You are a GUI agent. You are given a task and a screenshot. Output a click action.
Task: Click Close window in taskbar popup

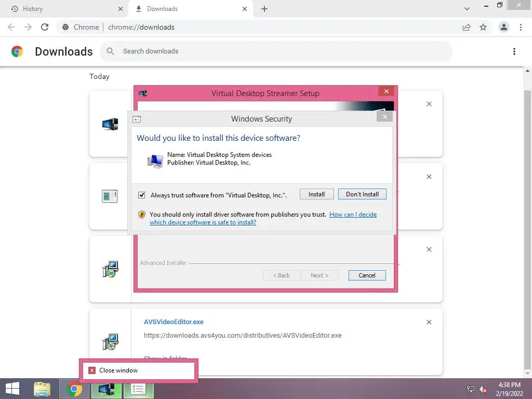tap(138, 370)
